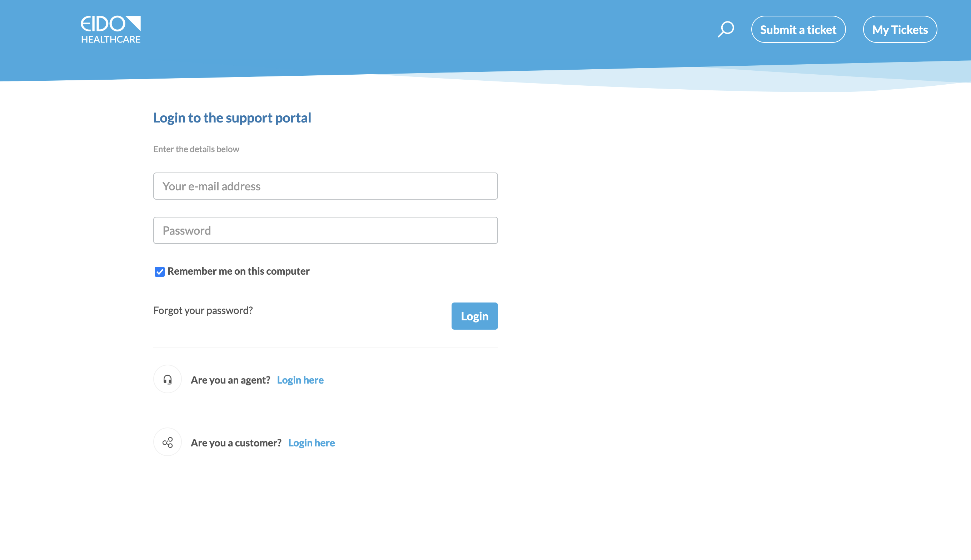
Task: Click the customer login link icon area
Action: click(168, 442)
